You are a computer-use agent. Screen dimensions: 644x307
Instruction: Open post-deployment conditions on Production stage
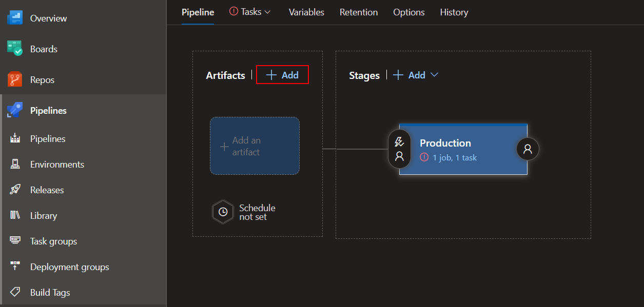tap(527, 149)
